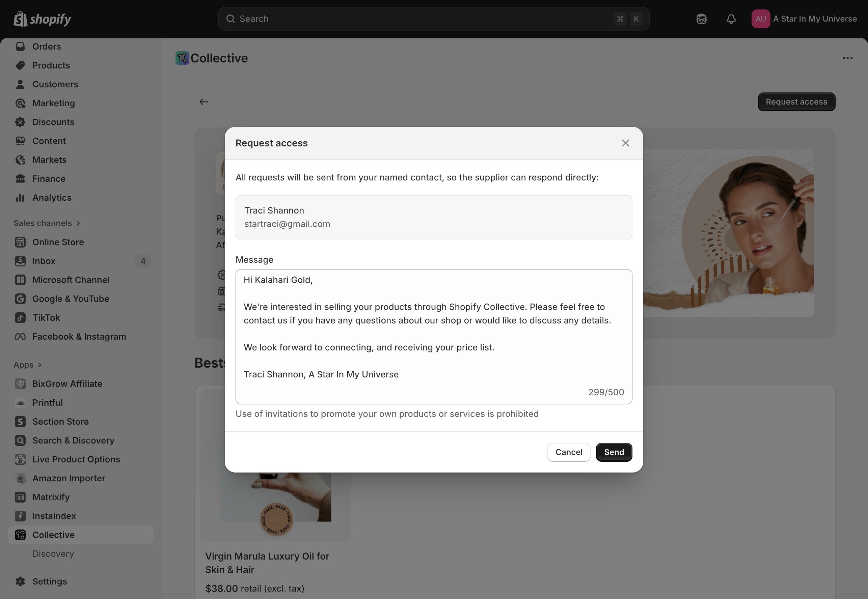Click the notifications bell icon

coord(731,19)
